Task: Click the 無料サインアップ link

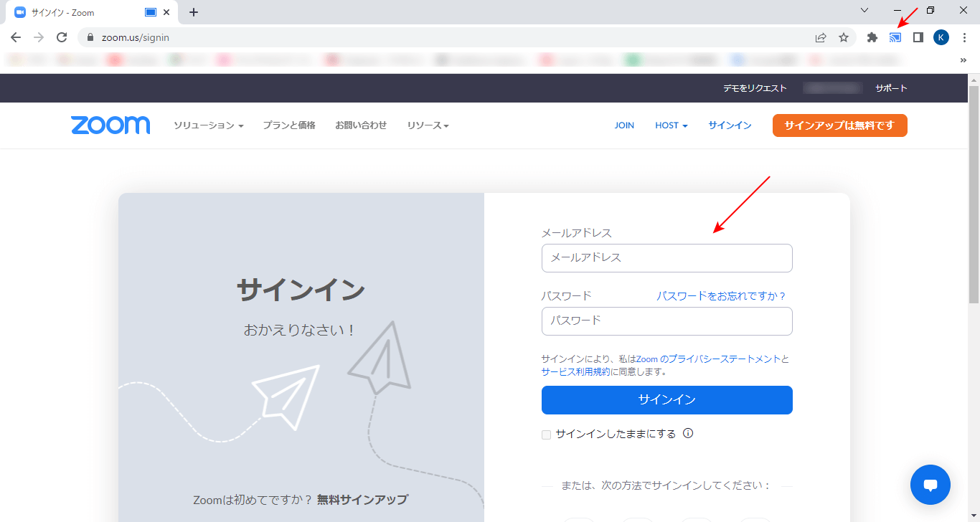Action: pos(362,500)
